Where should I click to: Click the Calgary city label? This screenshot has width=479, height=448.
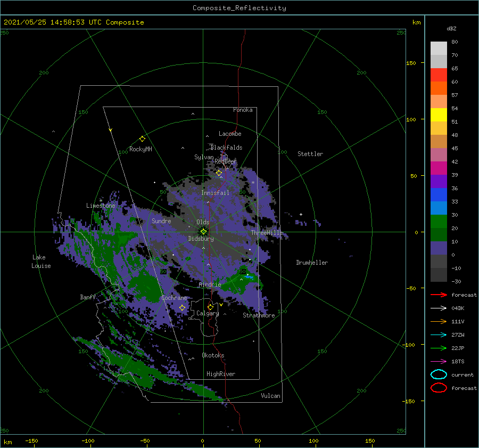(208, 313)
